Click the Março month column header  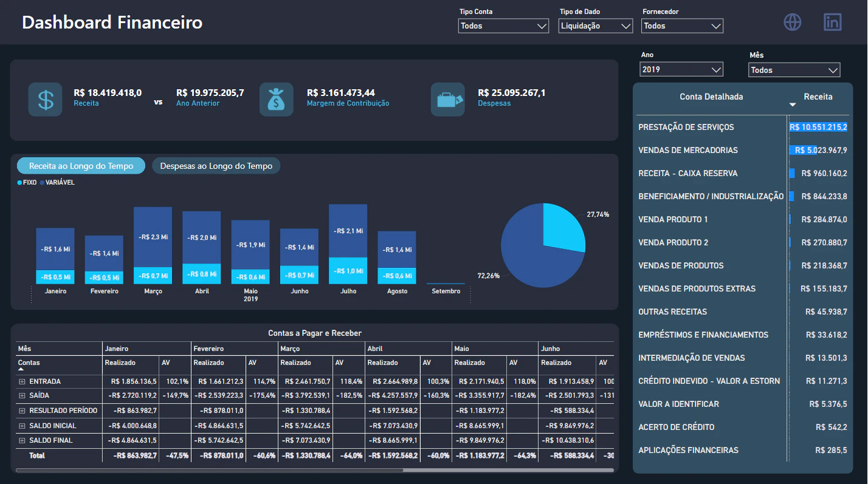[x=290, y=349]
